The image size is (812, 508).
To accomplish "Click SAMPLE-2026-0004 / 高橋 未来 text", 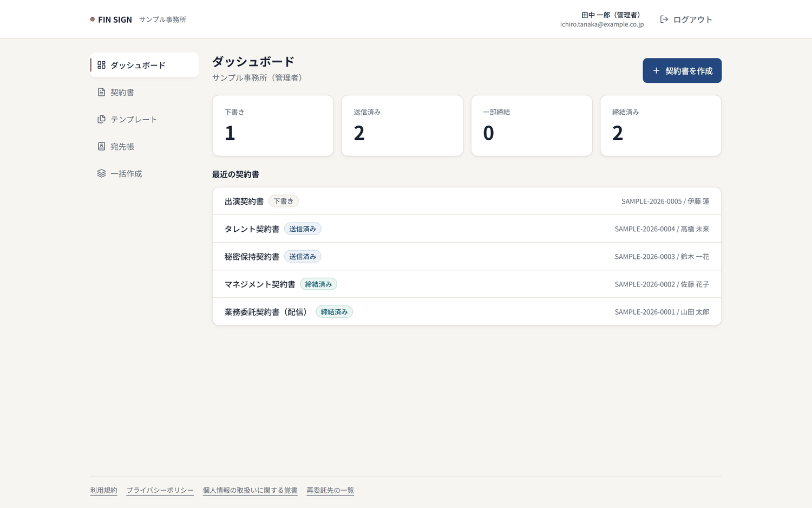I will (662, 229).
